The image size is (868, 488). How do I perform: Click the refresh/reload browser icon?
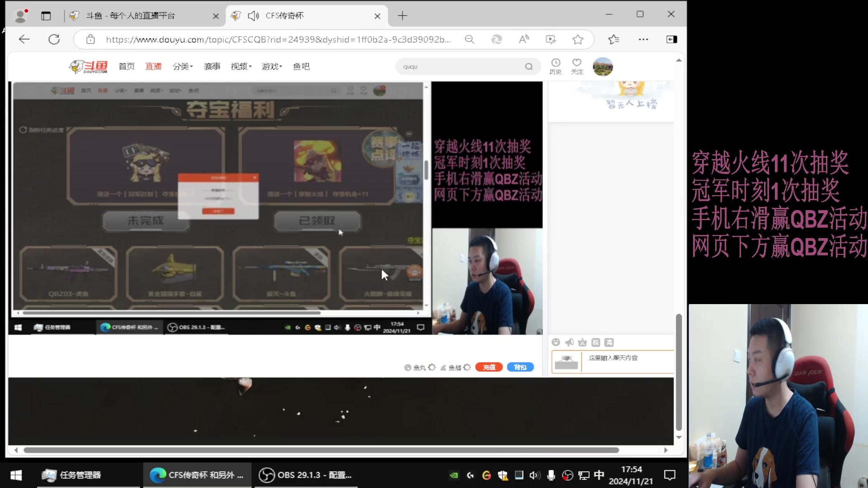(54, 39)
